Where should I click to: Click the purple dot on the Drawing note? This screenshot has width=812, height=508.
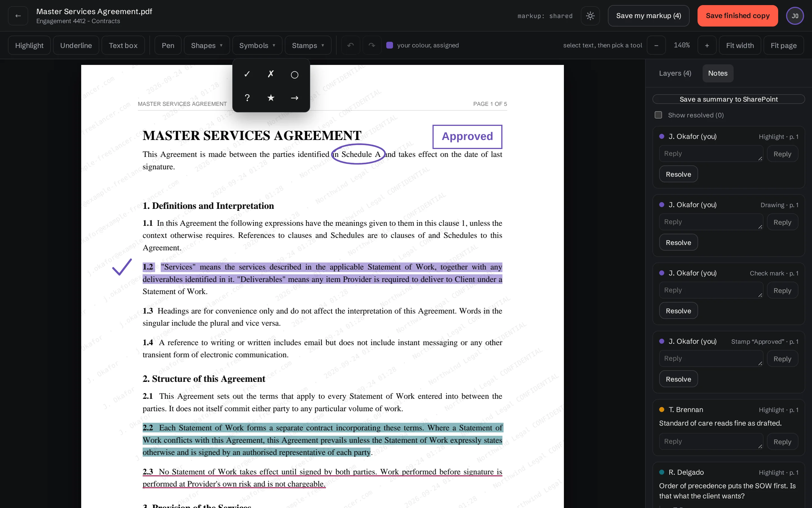(x=662, y=205)
